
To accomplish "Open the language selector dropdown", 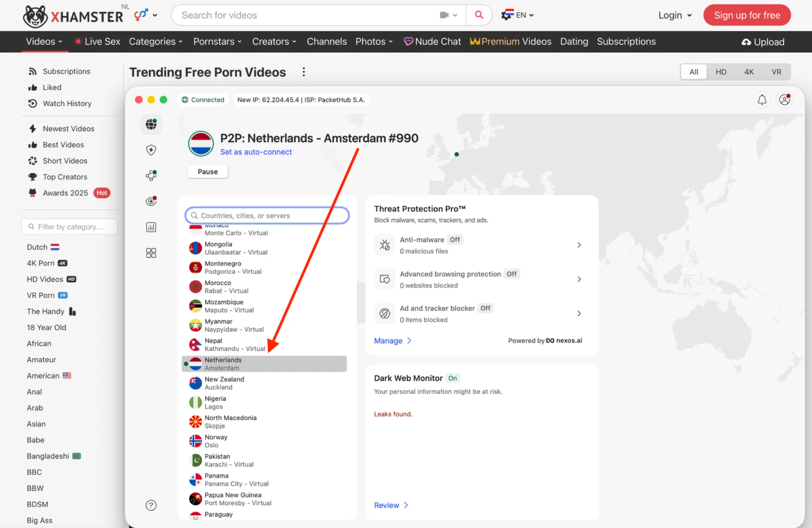I will tap(517, 15).
